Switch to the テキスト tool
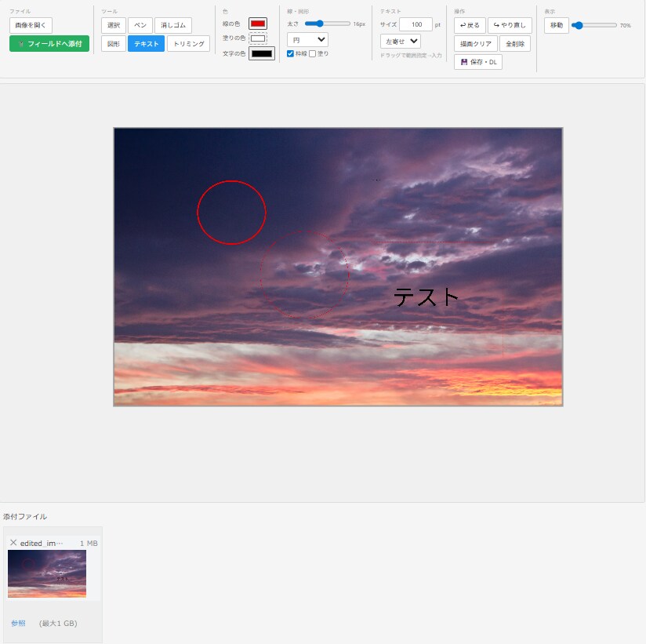The height and width of the screenshot is (644, 646). [x=147, y=44]
